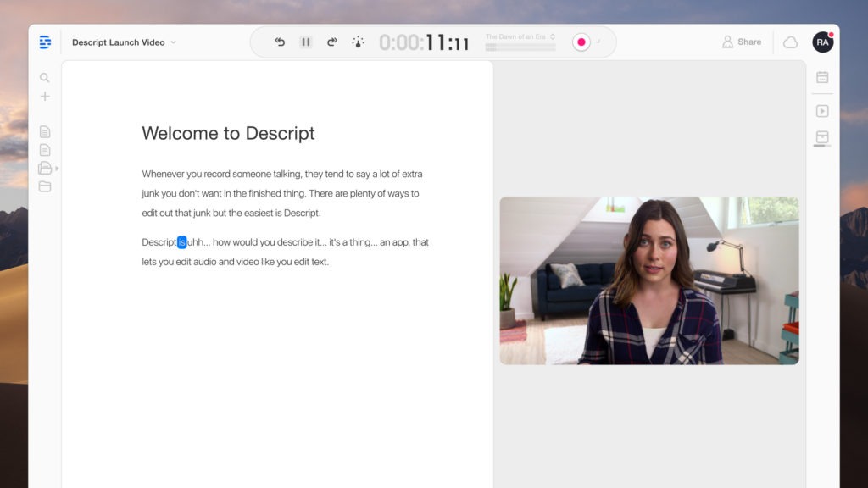Open the second document icon in sidebar
868x488 pixels.
coord(45,150)
